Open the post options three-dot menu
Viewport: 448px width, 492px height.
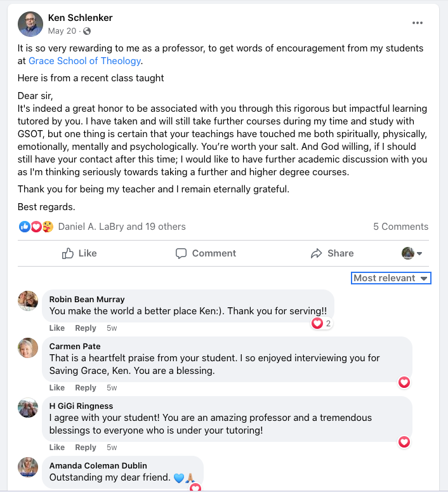418,23
